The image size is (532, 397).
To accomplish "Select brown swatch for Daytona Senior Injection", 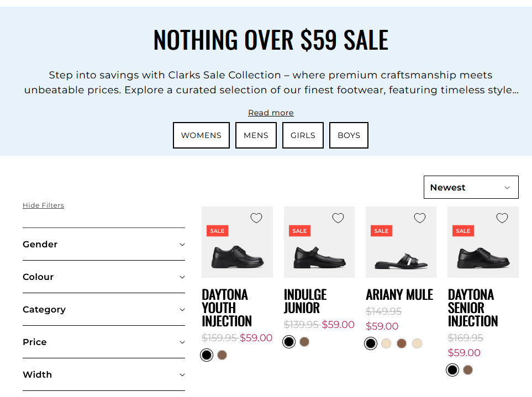I will point(468,370).
